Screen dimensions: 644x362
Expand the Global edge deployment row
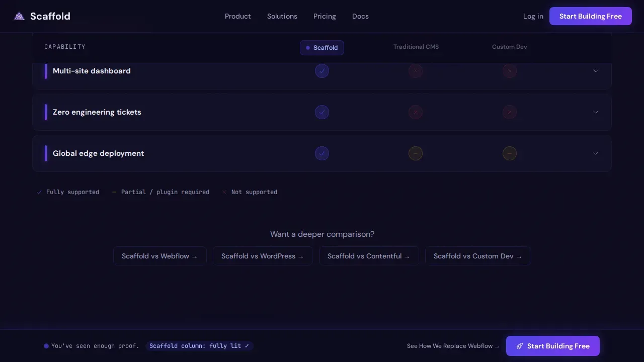tap(596, 153)
